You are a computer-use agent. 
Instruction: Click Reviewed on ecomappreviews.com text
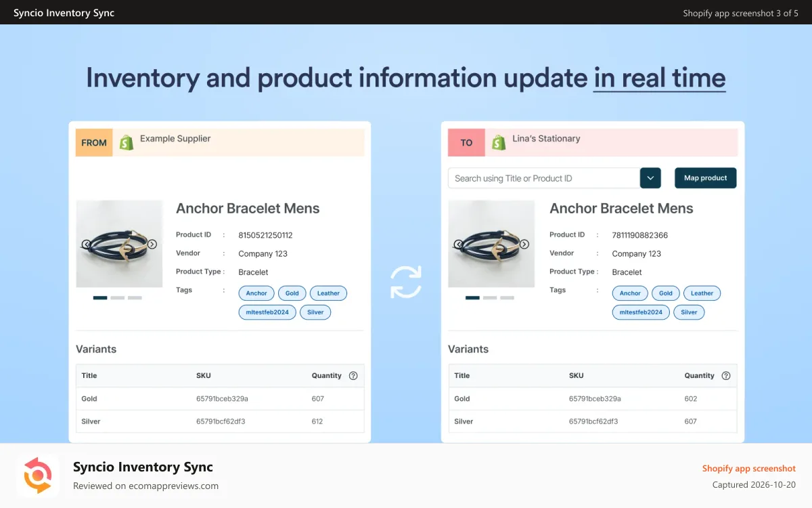pyautogui.click(x=145, y=486)
